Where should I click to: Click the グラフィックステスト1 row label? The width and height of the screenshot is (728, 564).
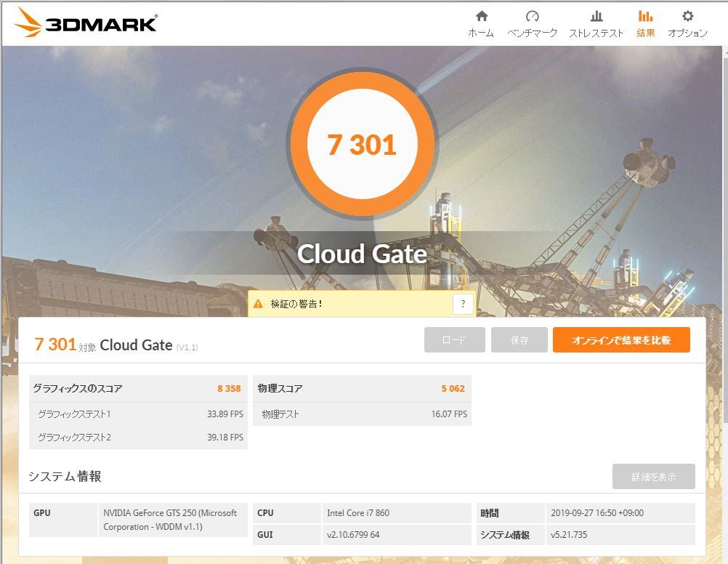tap(74, 414)
